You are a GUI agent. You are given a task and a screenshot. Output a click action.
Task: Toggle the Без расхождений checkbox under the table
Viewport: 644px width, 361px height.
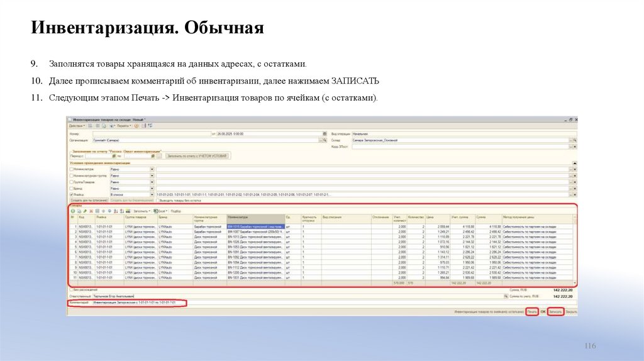point(71,289)
